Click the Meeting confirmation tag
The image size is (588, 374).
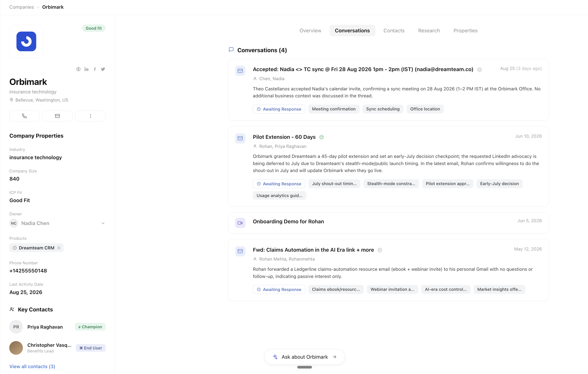point(334,109)
